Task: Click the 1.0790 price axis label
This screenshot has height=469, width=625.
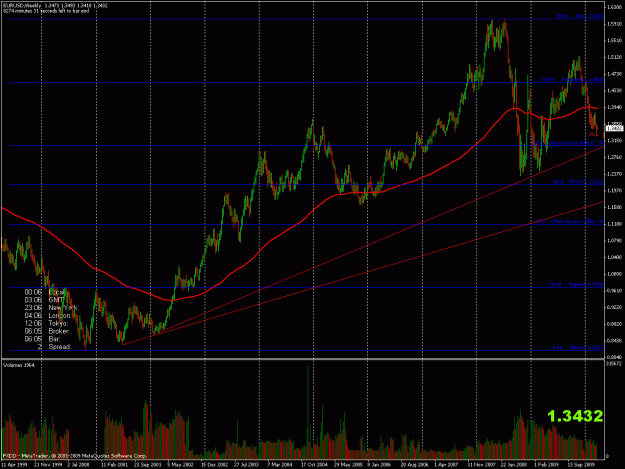Action: pos(615,241)
